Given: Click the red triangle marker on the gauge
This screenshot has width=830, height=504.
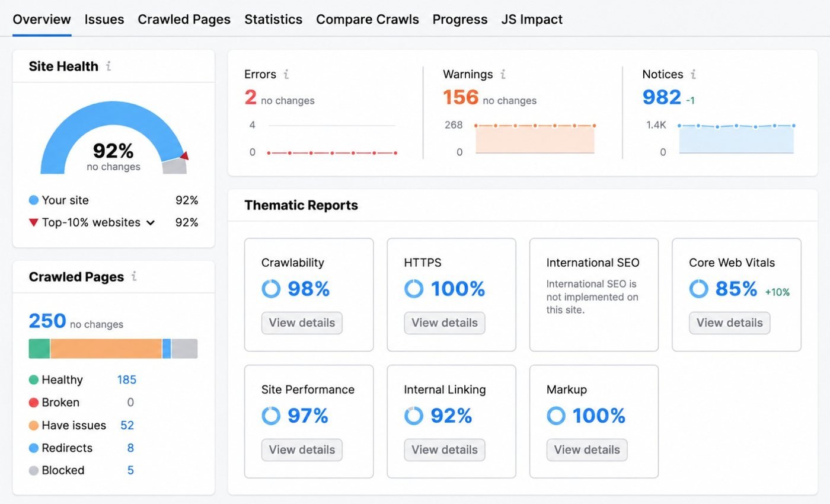Looking at the screenshot, I should (x=184, y=155).
